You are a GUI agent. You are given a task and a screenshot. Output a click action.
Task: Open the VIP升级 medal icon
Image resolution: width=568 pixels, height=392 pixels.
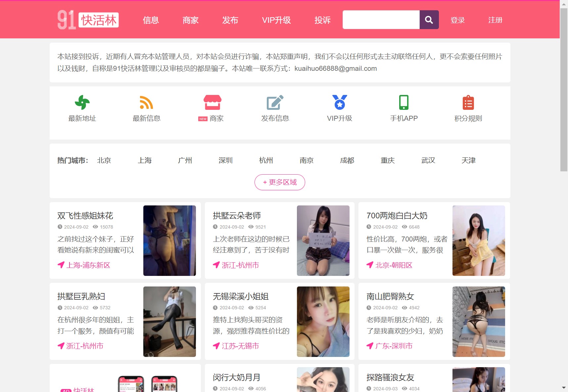pos(339,103)
